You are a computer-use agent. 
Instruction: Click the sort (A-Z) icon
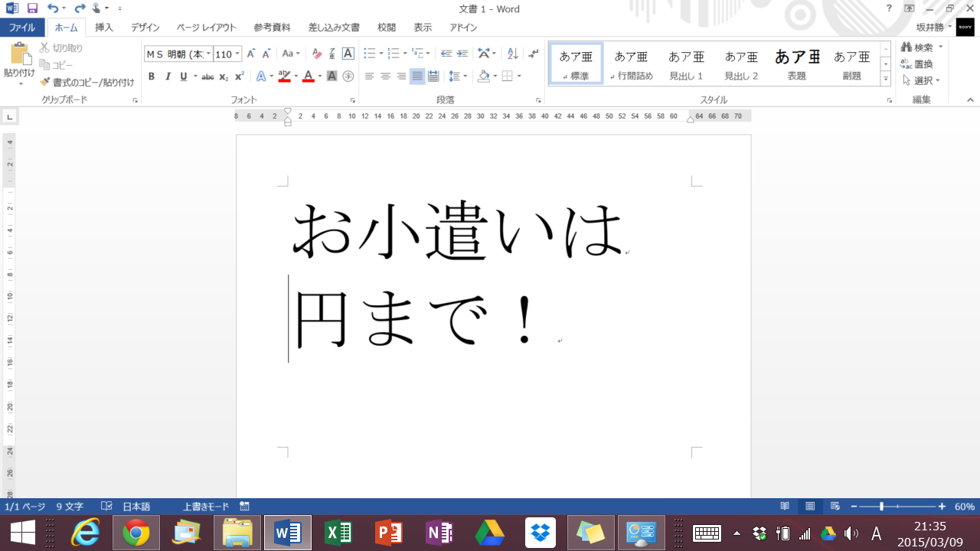[512, 54]
